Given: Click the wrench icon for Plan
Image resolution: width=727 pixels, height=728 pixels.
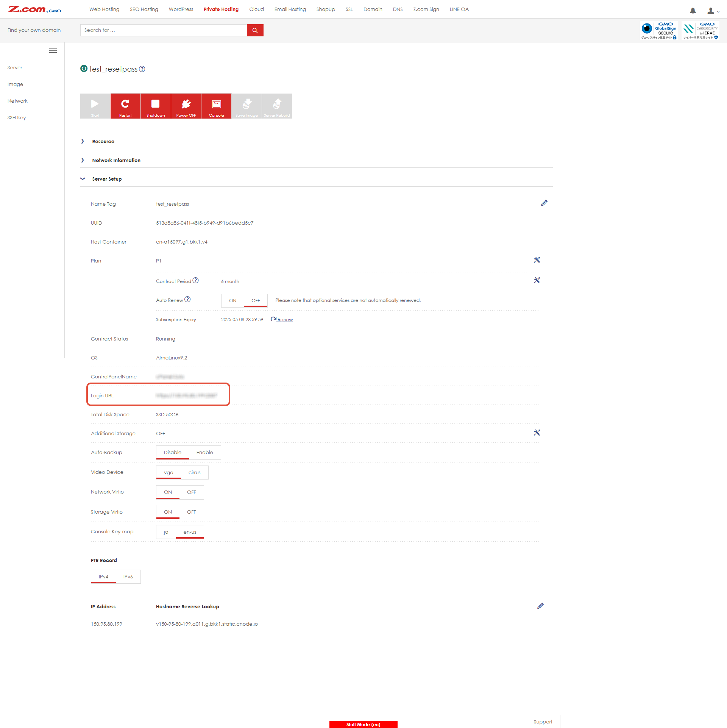Looking at the screenshot, I should pyautogui.click(x=537, y=260).
